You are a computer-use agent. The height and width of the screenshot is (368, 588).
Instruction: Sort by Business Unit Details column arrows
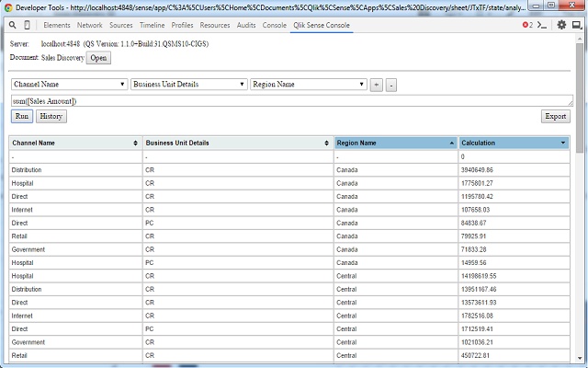pos(327,144)
